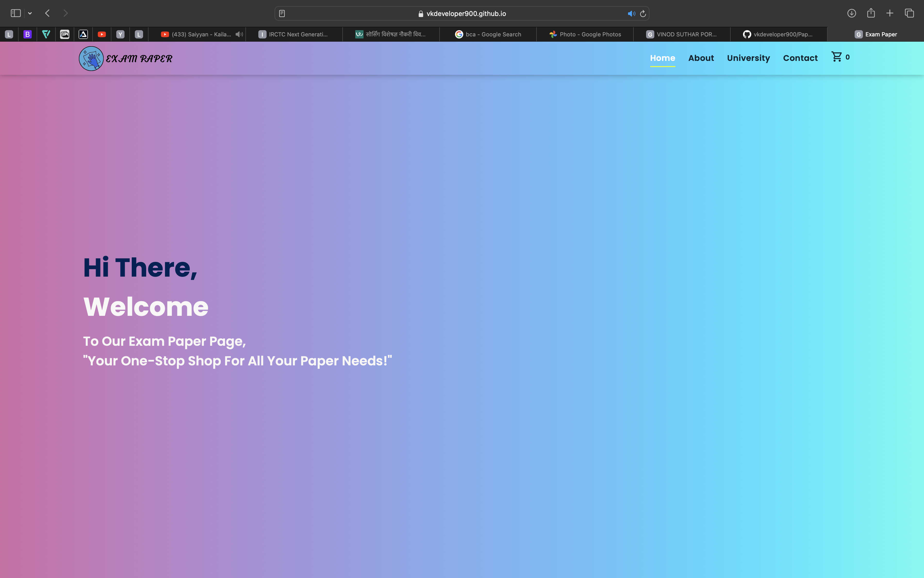The width and height of the screenshot is (924, 578).
Task: Click the EXAM PAPER brand text
Action: pyautogui.click(x=139, y=59)
